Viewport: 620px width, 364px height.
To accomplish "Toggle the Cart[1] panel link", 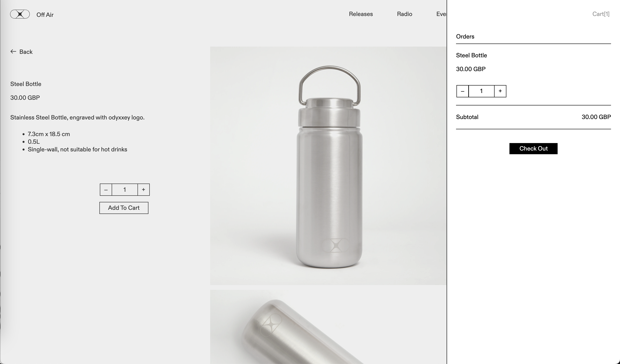I will click(x=601, y=14).
